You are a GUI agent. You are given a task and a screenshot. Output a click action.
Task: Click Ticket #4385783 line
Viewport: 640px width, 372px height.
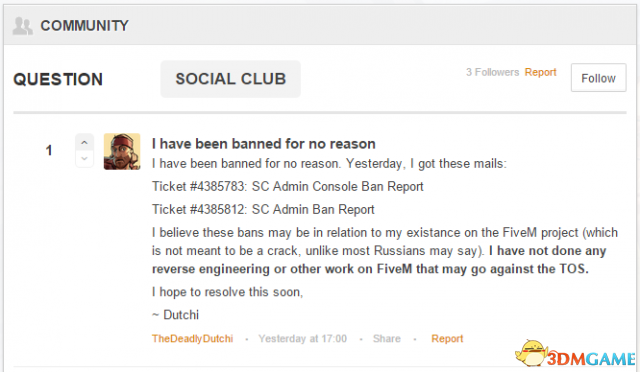click(288, 187)
